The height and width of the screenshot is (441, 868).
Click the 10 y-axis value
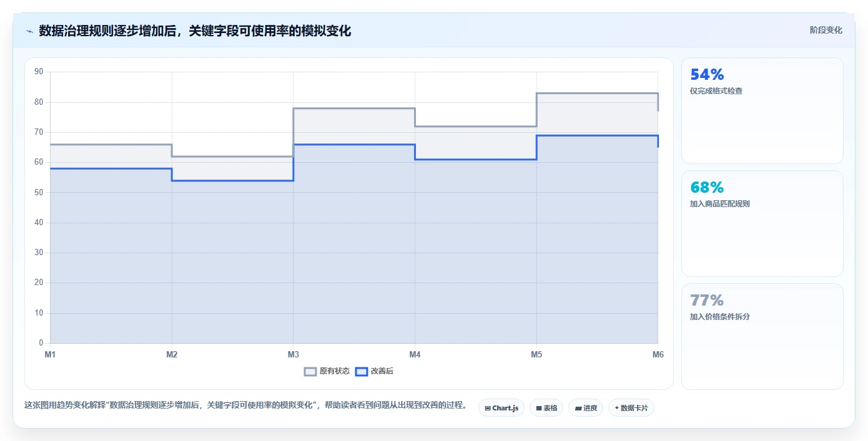pos(39,313)
